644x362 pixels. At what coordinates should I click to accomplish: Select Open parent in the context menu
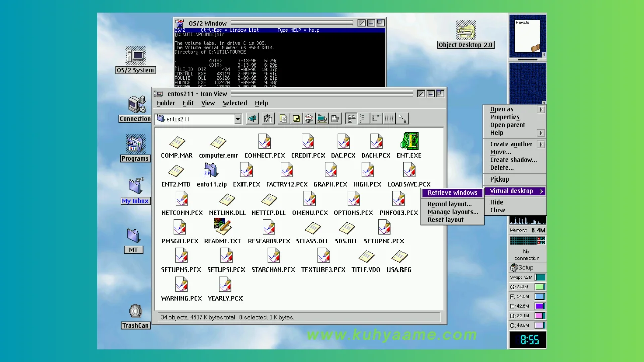(x=507, y=125)
